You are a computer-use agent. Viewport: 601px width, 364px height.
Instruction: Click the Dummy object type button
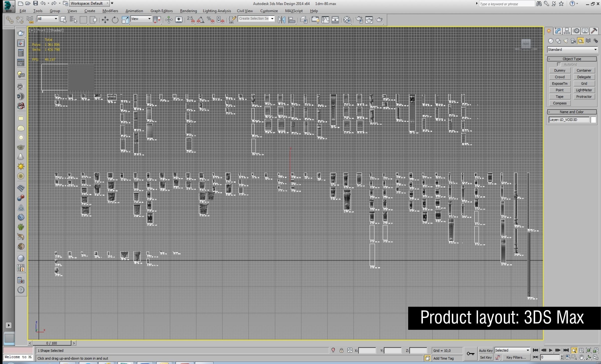[x=559, y=71]
